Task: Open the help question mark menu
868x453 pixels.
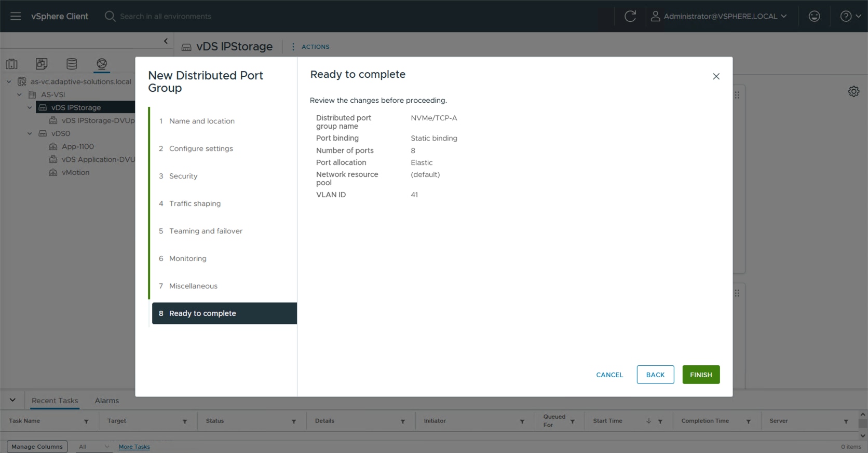Action: pos(850,16)
